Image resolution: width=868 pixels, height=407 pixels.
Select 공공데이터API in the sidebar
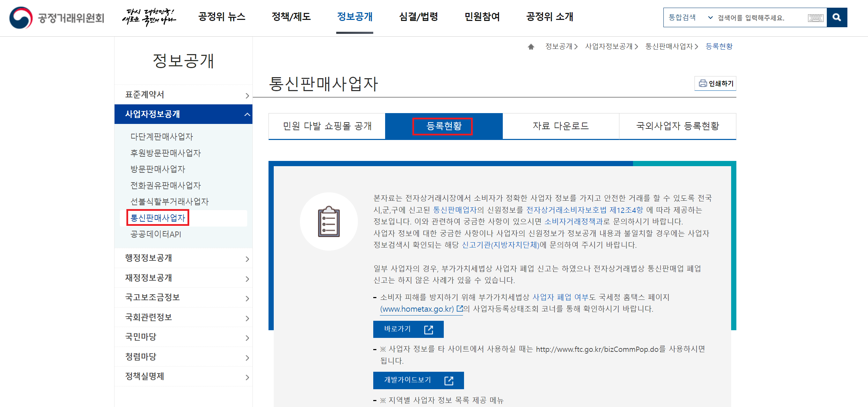pos(156,234)
